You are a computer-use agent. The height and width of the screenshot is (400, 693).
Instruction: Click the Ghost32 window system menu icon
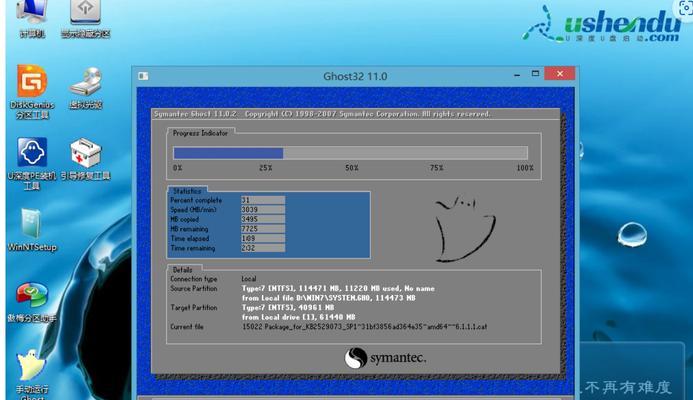pyautogui.click(x=143, y=76)
